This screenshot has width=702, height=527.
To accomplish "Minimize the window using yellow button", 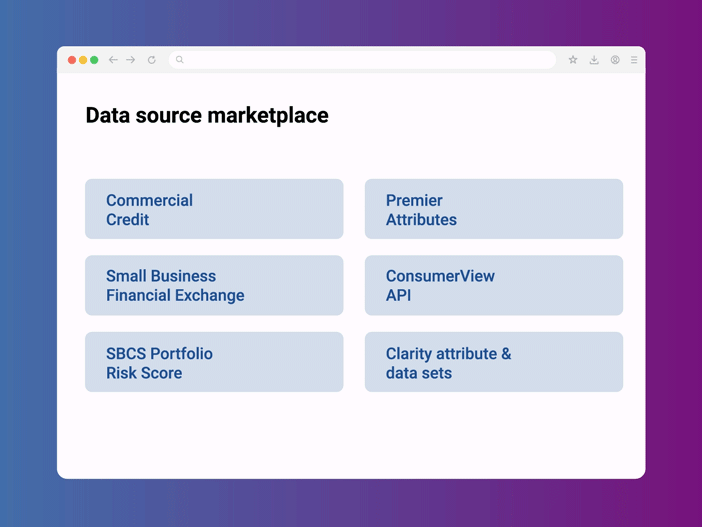I will (83, 60).
